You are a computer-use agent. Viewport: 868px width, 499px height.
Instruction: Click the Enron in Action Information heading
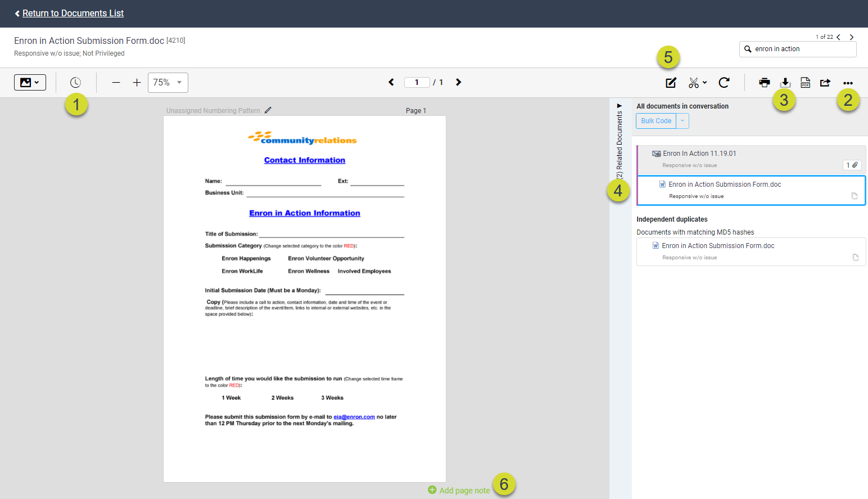(x=305, y=213)
